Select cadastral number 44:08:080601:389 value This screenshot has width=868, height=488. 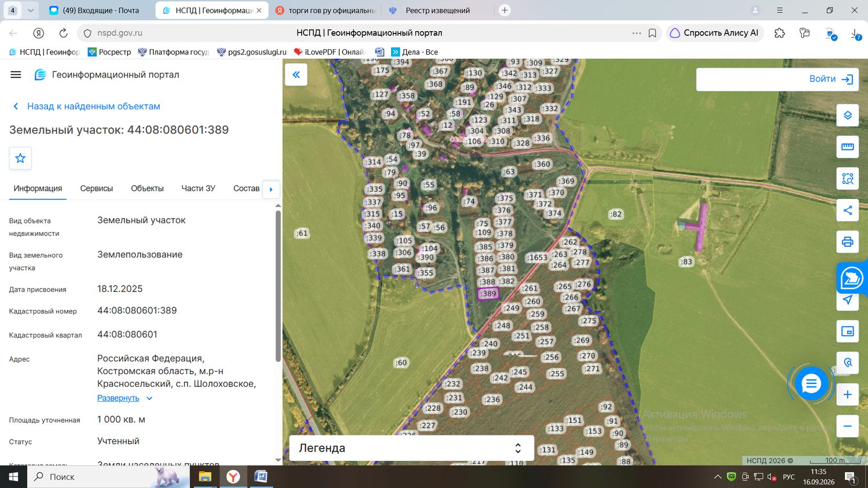coord(137,310)
